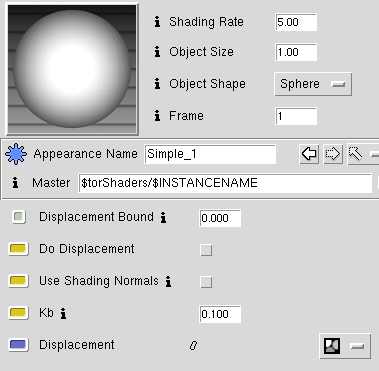Click the info icon beside Master
Image resolution: width=379 pixels, height=371 pixels.
[x=15, y=183]
